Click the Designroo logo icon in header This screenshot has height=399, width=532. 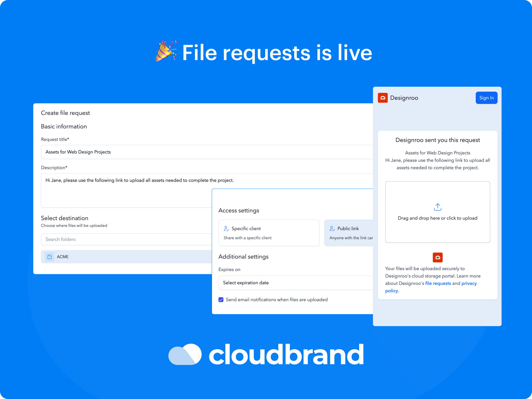383,98
